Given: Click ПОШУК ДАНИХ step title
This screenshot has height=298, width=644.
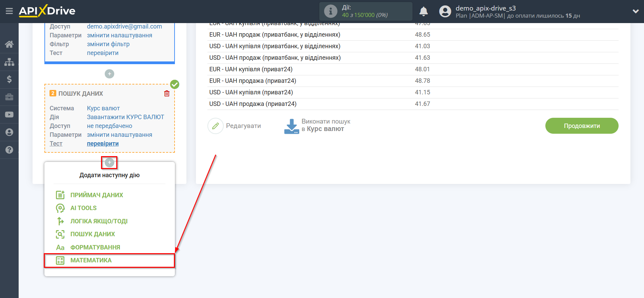Looking at the screenshot, I should [81, 94].
